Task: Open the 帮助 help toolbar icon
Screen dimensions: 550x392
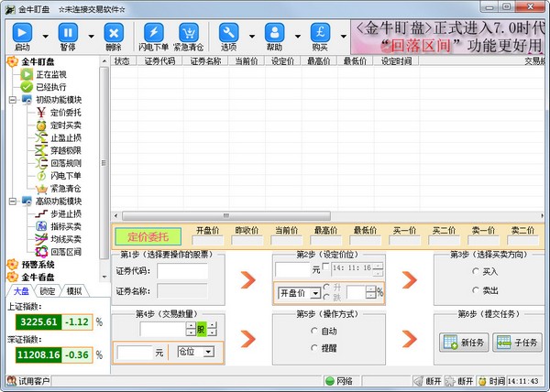Action: point(275,33)
